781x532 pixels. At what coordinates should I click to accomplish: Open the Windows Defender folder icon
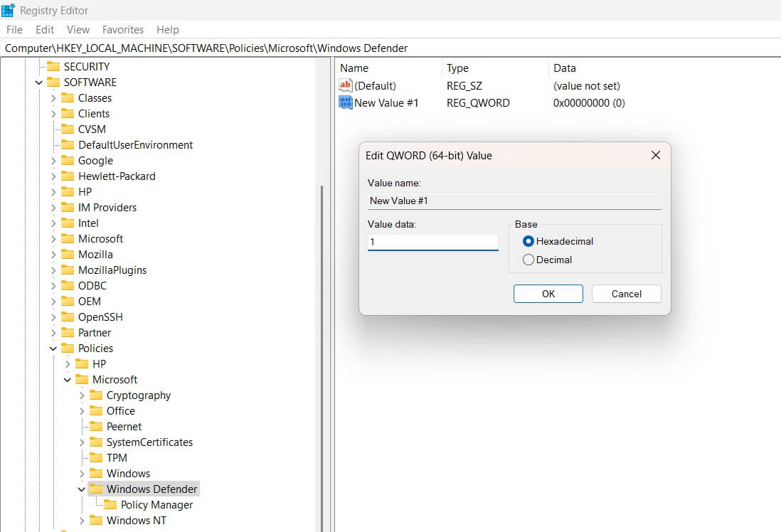click(x=97, y=489)
